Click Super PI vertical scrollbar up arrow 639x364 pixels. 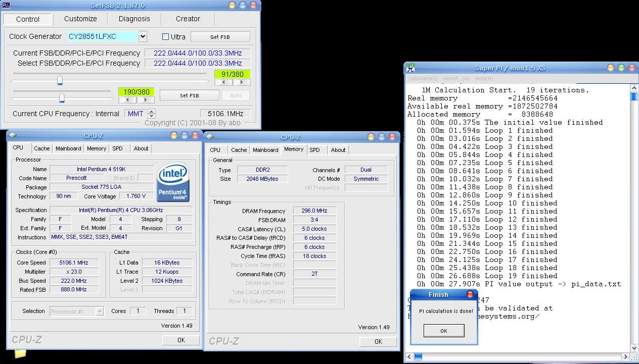(x=634, y=88)
